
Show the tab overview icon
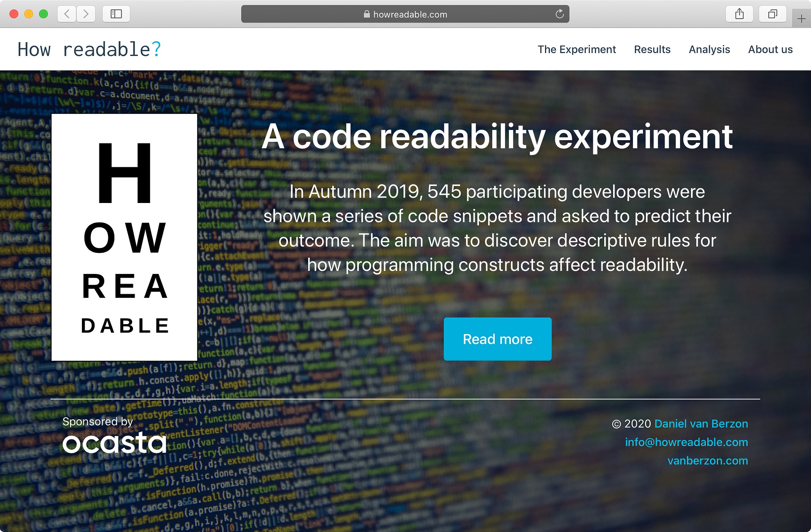[772, 14]
